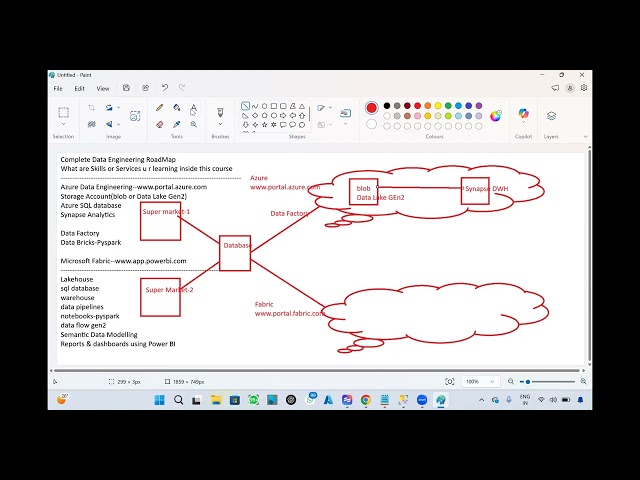The width and height of the screenshot is (640, 480).
Task: Open the Layers panel
Action: [x=551, y=116]
